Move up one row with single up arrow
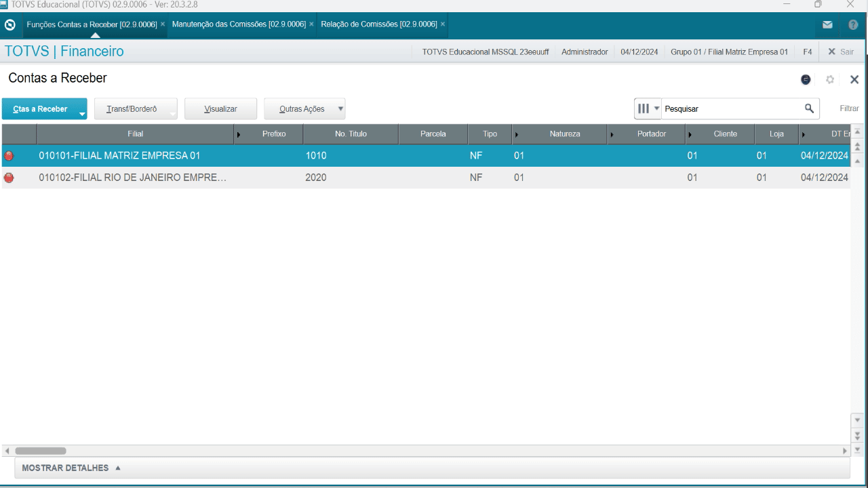Image resolution: width=868 pixels, height=488 pixels. point(857,161)
